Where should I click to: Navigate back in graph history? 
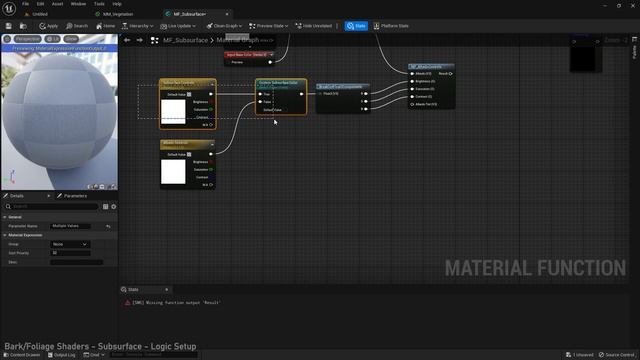tap(127, 40)
